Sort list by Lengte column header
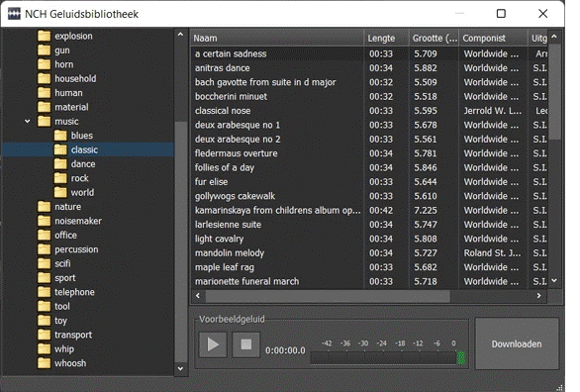This screenshot has width=580, height=392. pyautogui.click(x=387, y=38)
